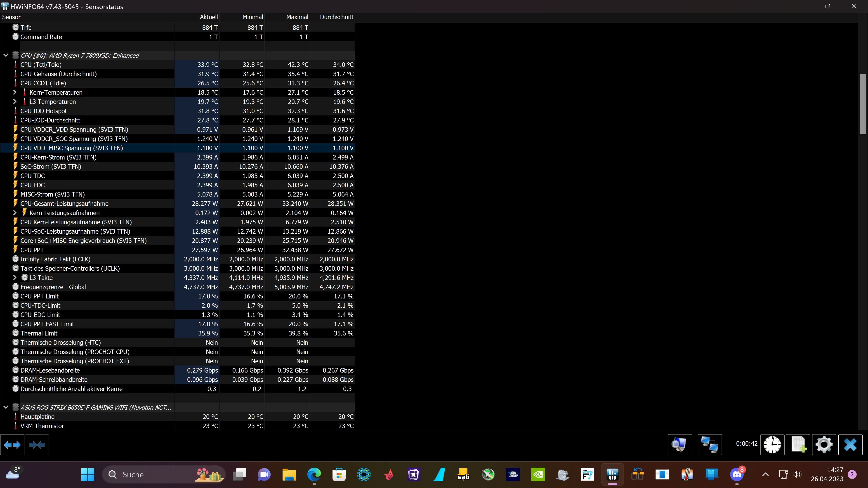This screenshot has height=488, width=868.
Task: Open File Explorer from the taskbar
Action: [x=289, y=474]
